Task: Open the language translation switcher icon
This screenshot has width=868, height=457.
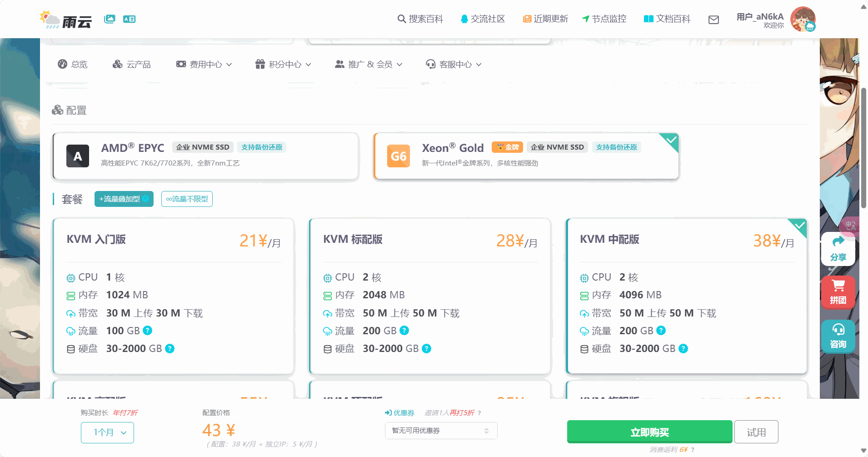Action: 129,19
